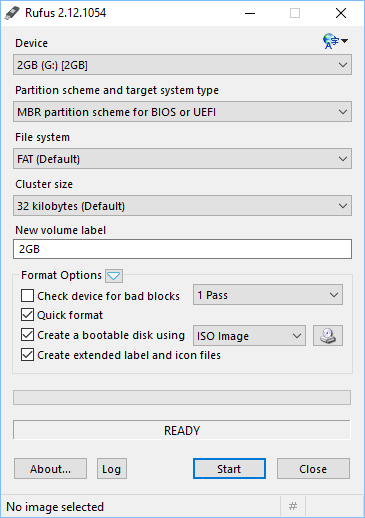Click the Start button

pos(229,469)
